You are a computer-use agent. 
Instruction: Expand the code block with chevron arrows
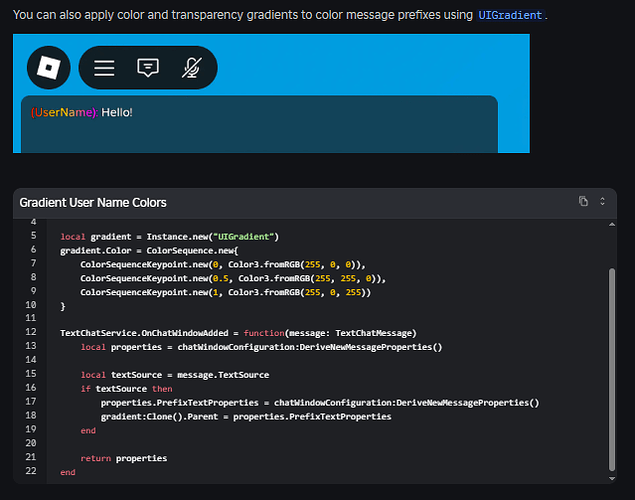tap(602, 201)
